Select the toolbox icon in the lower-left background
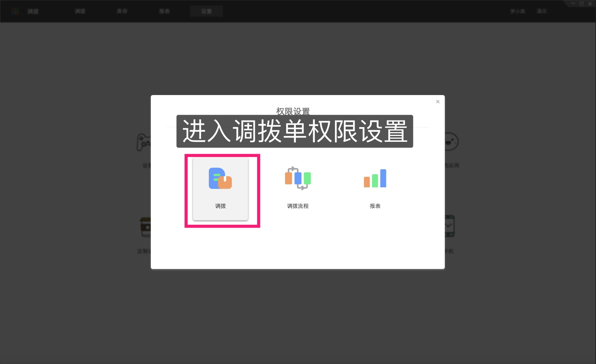The height and width of the screenshot is (364, 596). click(x=145, y=226)
